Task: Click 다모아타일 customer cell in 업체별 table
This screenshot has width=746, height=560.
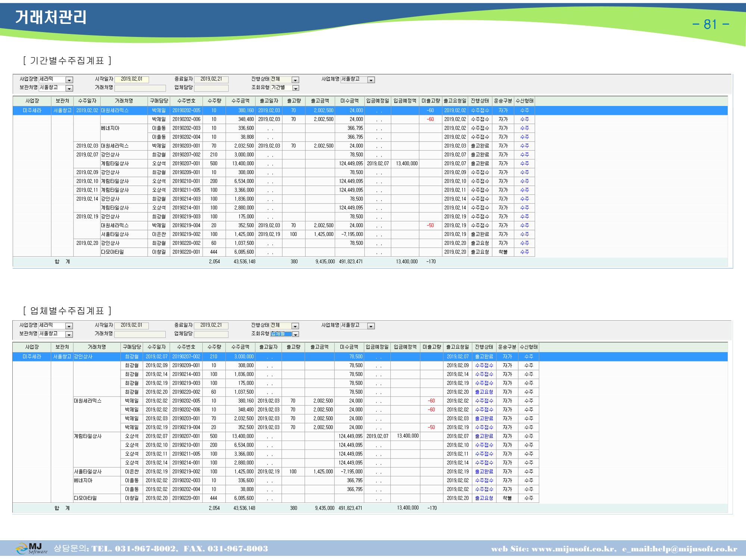Action: tap(97, 498)
